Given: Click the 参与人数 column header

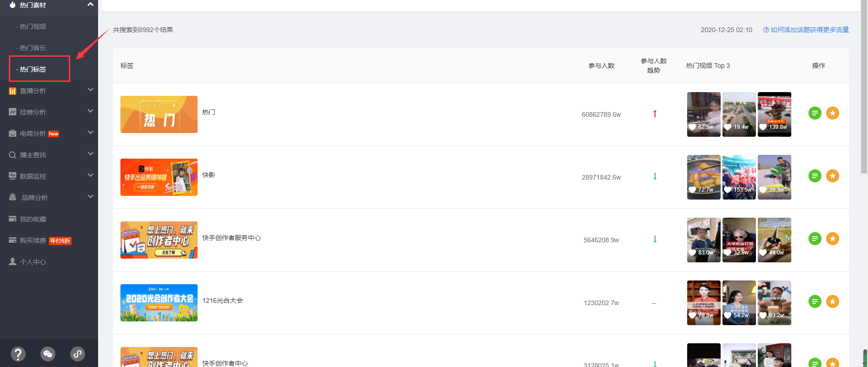Looking at the screenshot, I should (602, 66).
